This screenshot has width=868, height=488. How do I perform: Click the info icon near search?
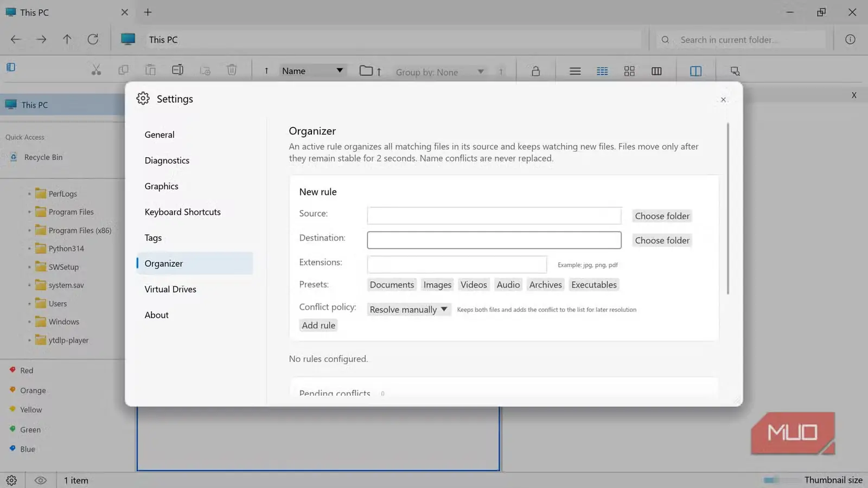click(850, 40)
